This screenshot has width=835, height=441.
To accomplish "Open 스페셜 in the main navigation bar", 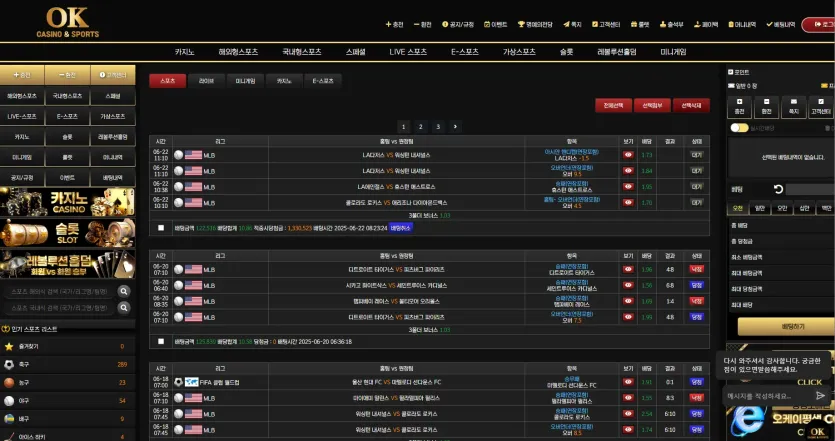I will coord(356,52).
